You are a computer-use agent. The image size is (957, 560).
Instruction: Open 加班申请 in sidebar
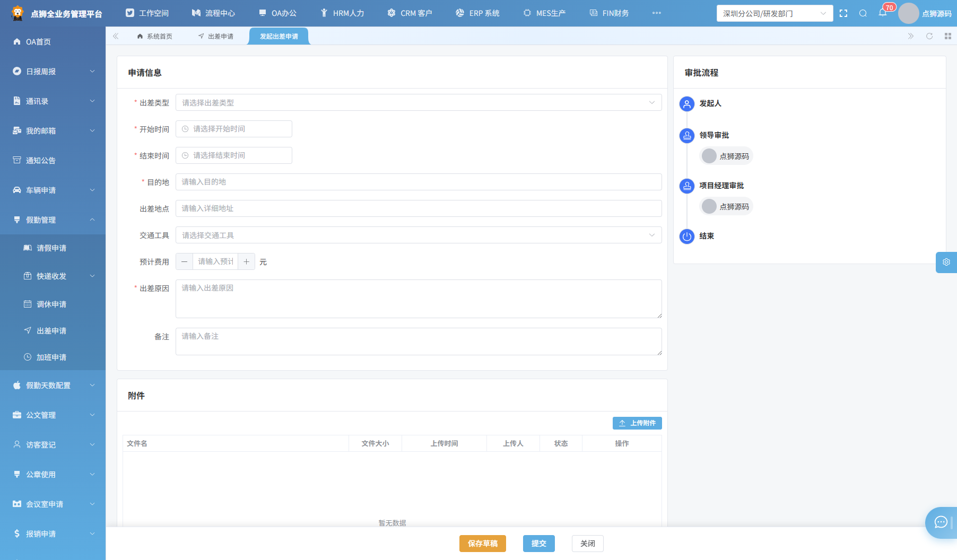pyautogui.click(x=53, y=357)
